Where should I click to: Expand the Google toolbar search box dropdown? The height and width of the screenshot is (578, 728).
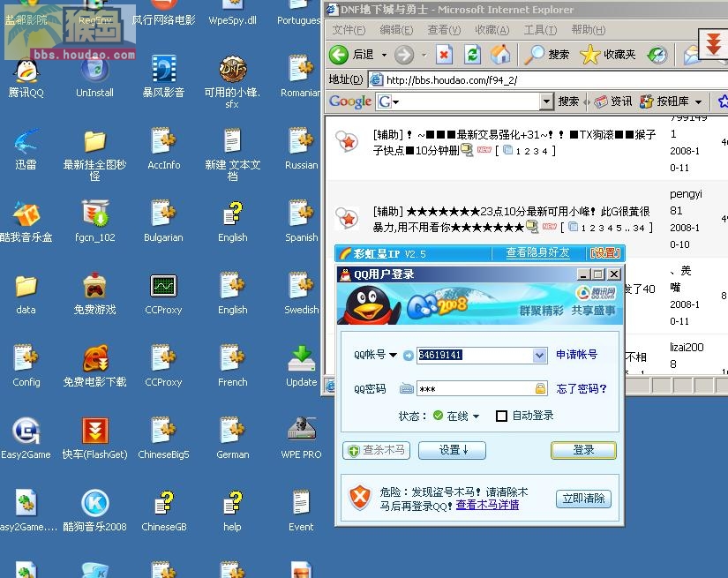(x=546, y=101)
